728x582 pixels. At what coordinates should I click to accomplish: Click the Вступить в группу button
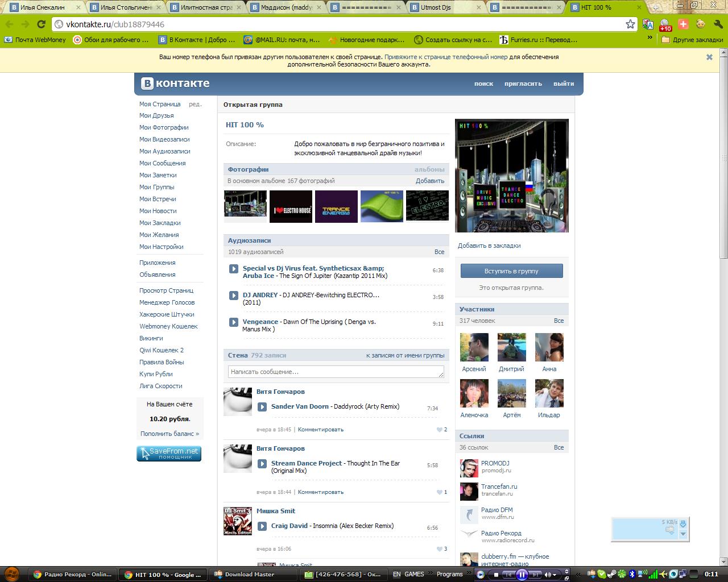tap(511, 271)
